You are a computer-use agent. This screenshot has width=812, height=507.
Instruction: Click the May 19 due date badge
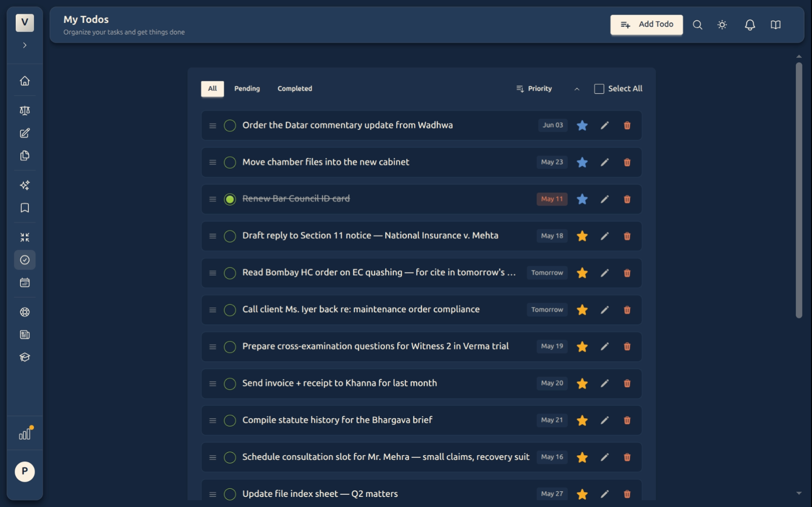coord(552,347)
